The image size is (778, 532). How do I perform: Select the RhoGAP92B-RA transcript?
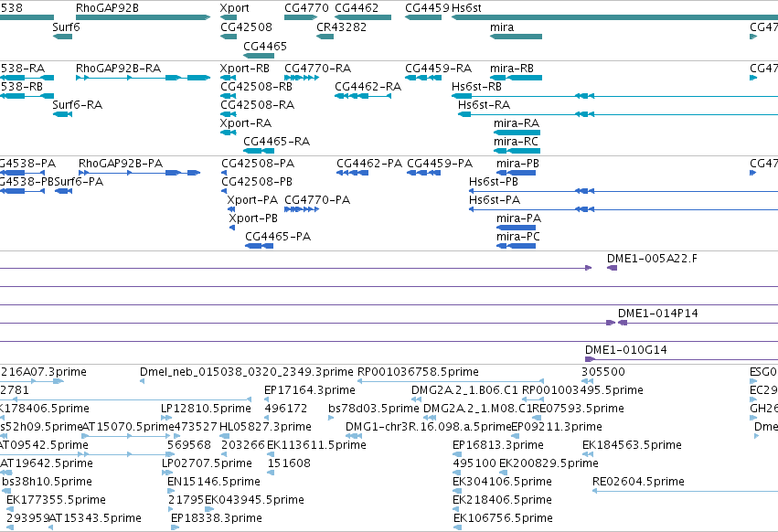click(143, 78)
